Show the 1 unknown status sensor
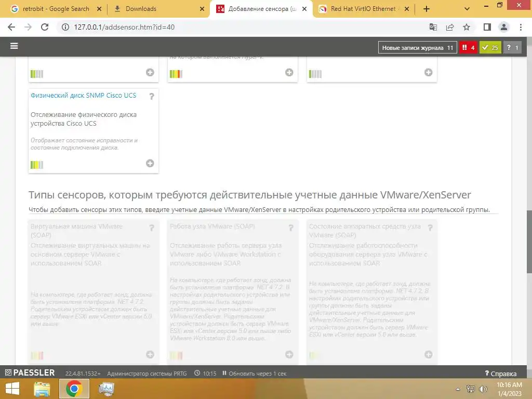 pyautogui.click(x=512, y=47)
